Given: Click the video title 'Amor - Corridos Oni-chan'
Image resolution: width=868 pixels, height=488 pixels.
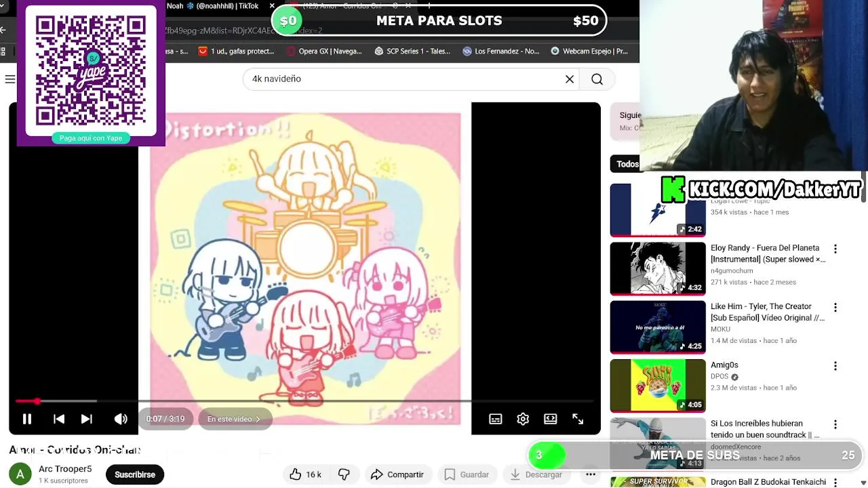Looking at the screenshot, I should [75, 449].
